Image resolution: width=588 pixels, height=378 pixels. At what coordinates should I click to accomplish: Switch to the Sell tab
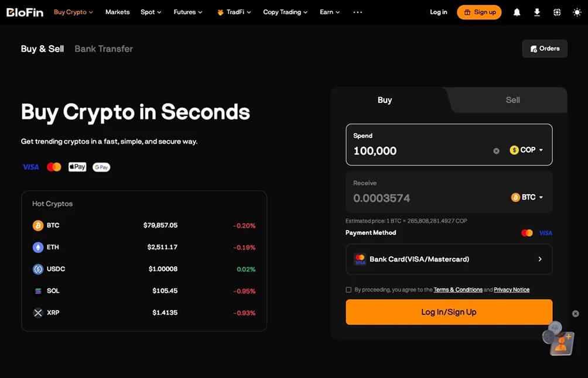click(x=512, y=100)
